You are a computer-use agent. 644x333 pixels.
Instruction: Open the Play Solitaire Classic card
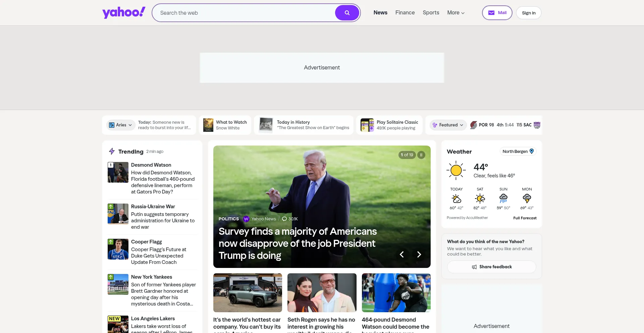[x=389, y=125]
